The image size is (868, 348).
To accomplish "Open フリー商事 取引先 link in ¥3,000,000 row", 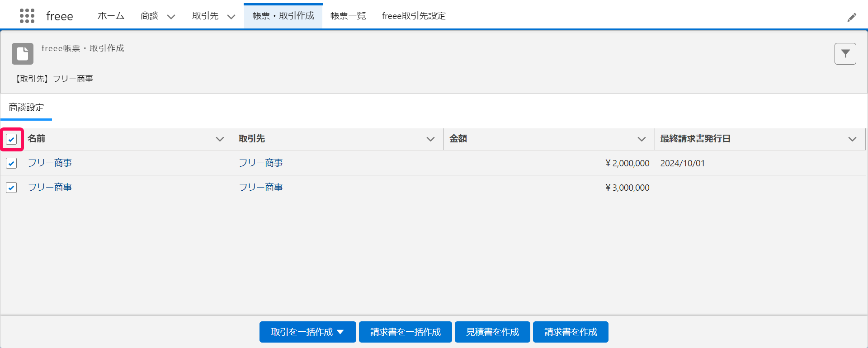I will click(261, 188).
